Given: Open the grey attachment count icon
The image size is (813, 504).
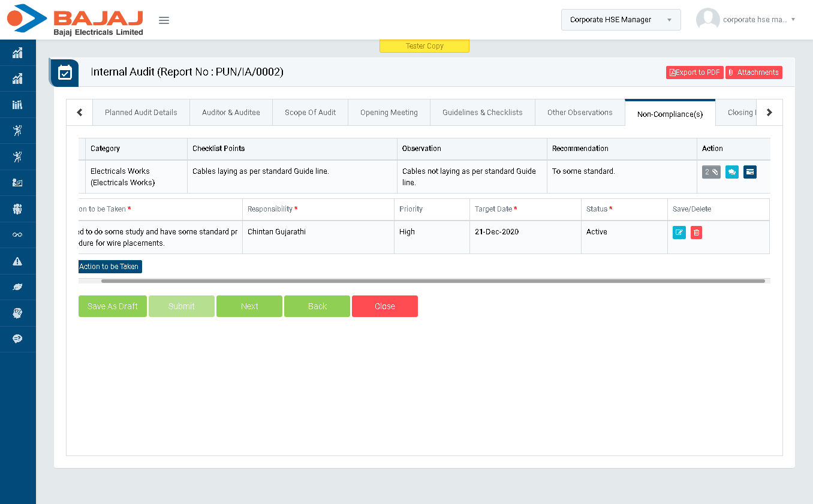Looking at the screenshot, I should [x=711, y=172].
